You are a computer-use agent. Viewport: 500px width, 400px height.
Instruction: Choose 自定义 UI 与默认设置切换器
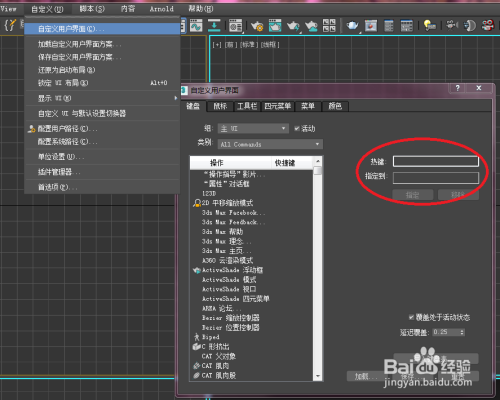tap(102, 113)
